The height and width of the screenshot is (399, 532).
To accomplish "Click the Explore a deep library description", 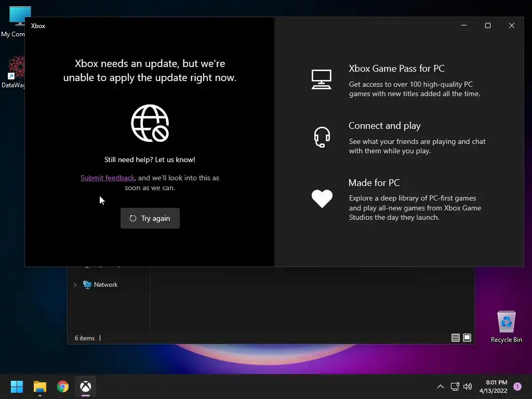I will (x=415, y=208).
